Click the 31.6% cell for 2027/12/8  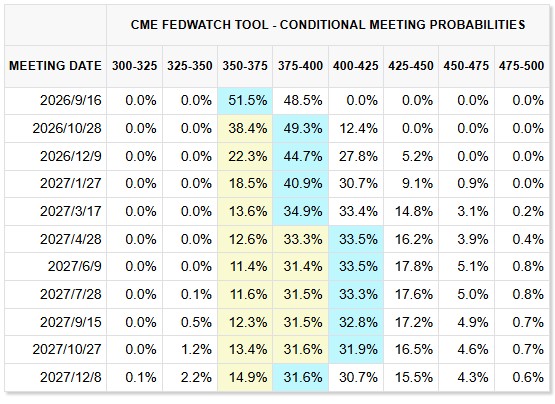(303, 377)
